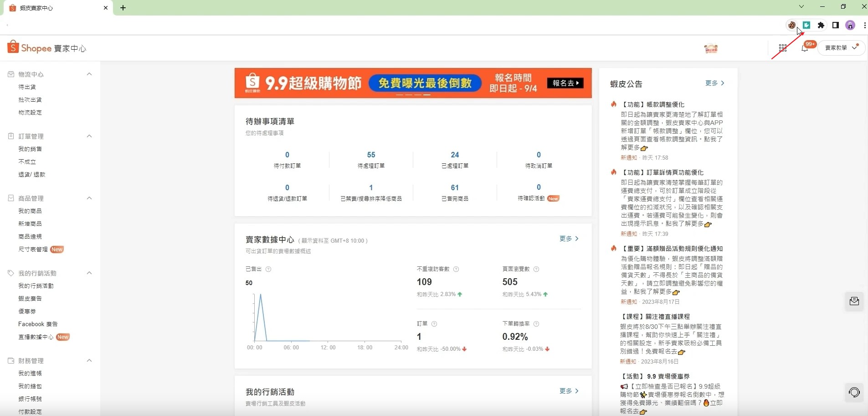Click the 訂單管理 clipboard icon in sidebar
868x416 pixels.
pyautogui.click(x=11, y=136)
